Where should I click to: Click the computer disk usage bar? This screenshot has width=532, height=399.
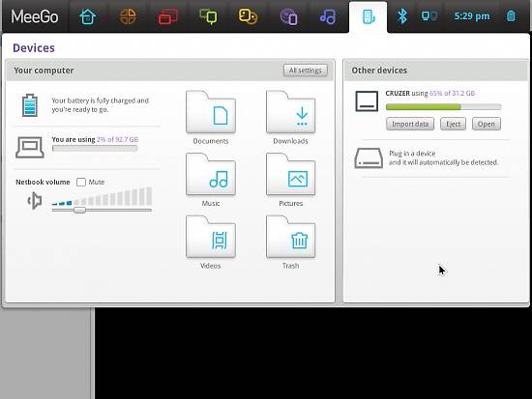(x=95, y=148)
